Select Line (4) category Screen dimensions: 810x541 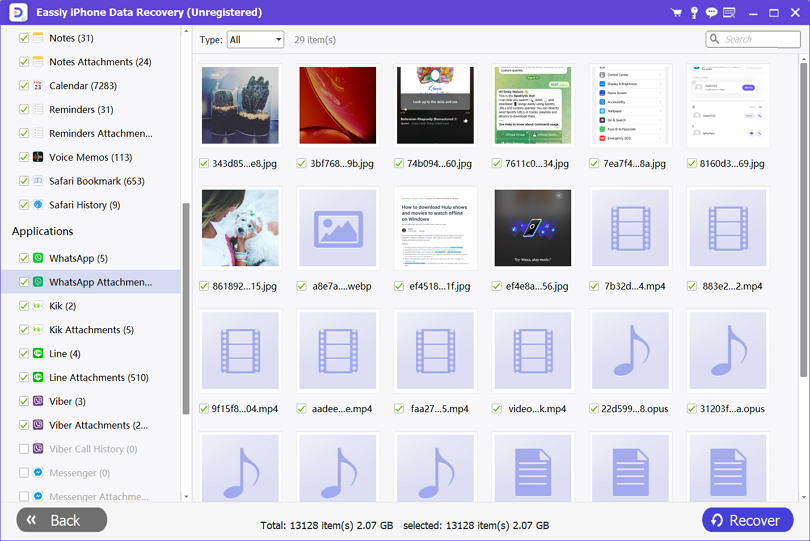click(x=91, y=353)
